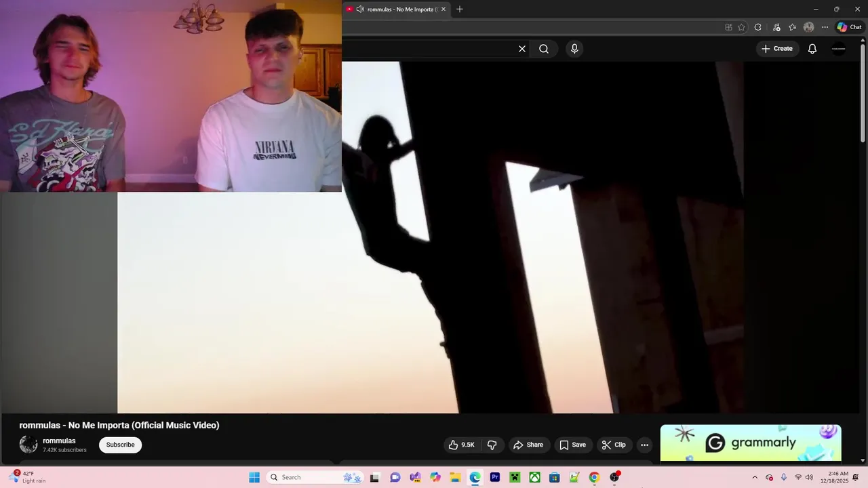
Task: Launch Minecraft from the taskbar
Action: 515,477
